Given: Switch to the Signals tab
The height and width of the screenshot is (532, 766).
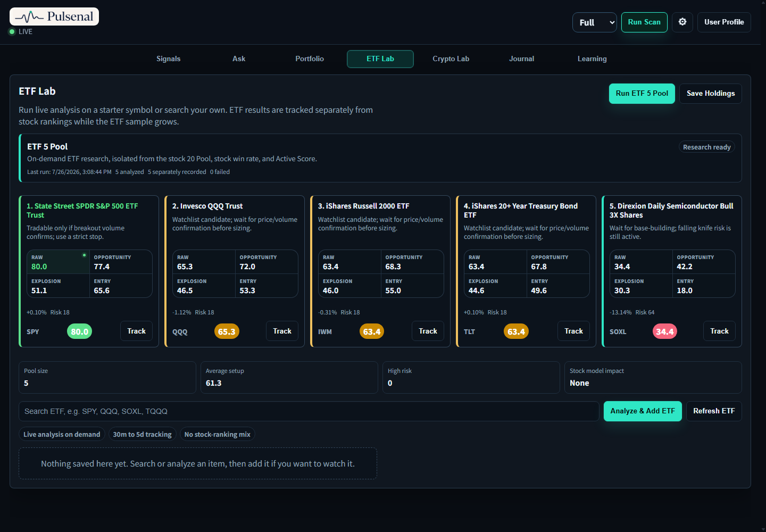Looking at the screenshot, I should coord(169,59).
